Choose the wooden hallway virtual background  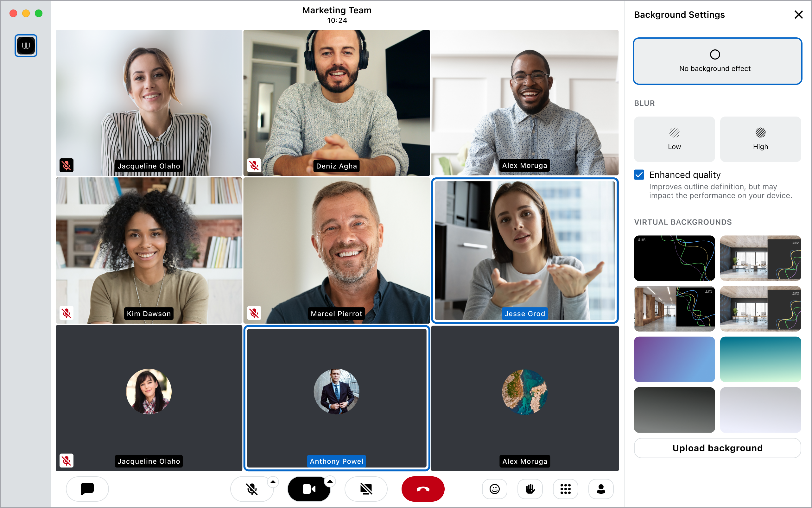674,309
